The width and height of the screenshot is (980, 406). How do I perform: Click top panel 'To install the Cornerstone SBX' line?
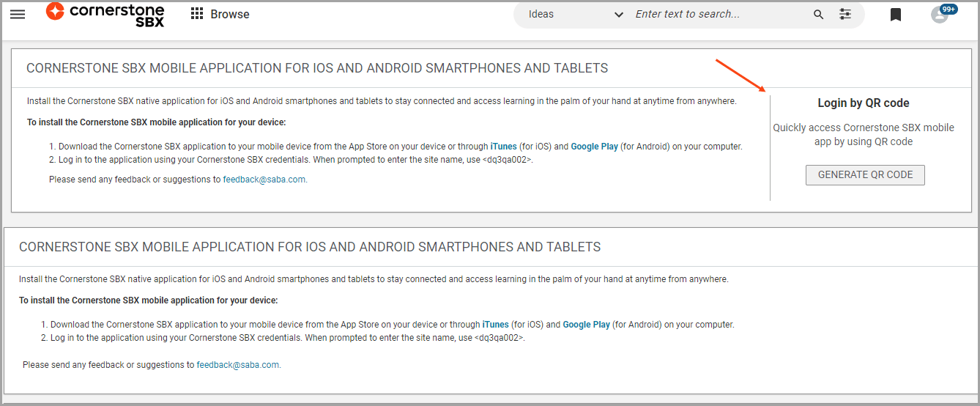coord(156,122)
